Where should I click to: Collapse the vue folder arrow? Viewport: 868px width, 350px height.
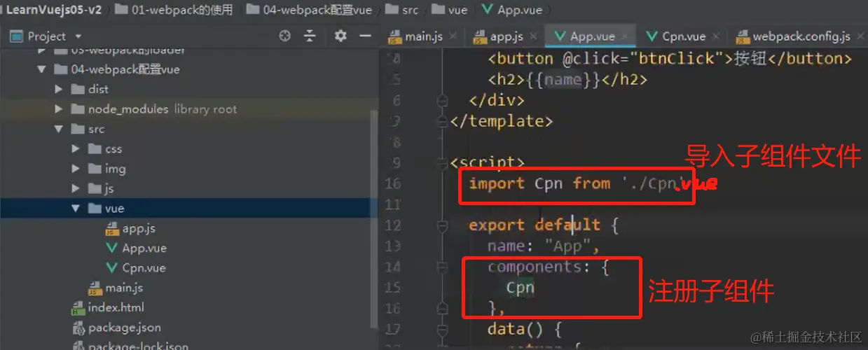point(76,208)
